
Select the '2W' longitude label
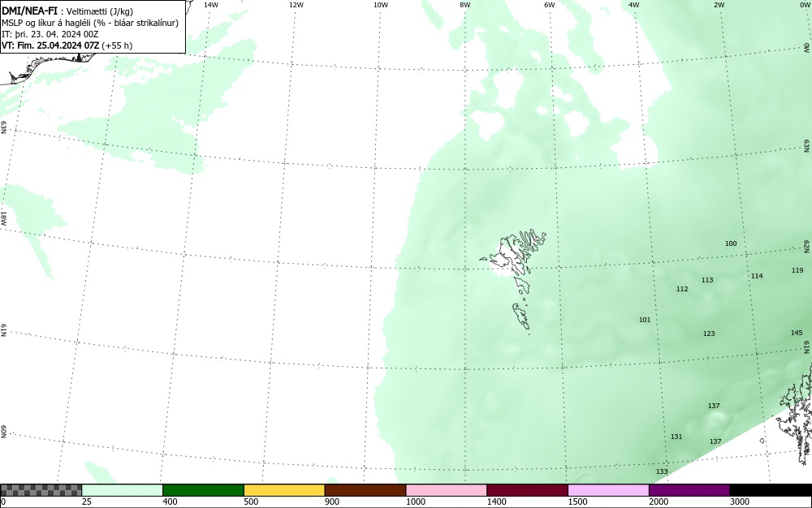[x=719, y=5]
